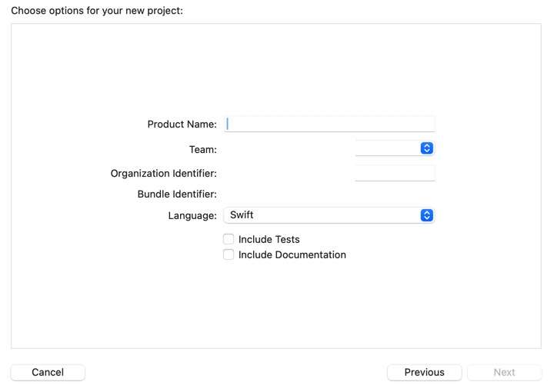Click the empty area right of Bundle Identifier

329,194
